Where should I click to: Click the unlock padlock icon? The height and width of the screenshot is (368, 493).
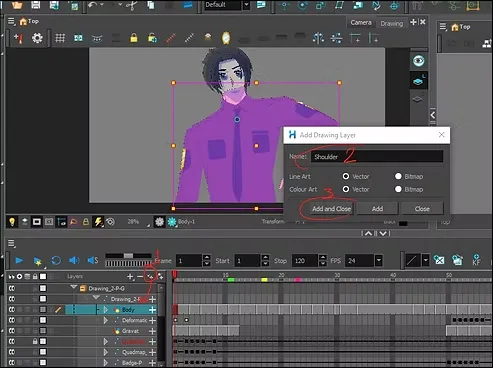(152, 38)
